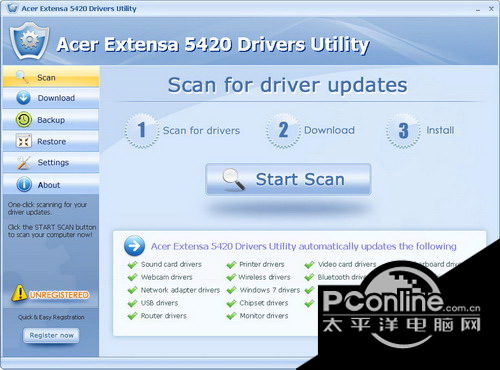Click the title bar app icon
The height and width of the screenshot is (370, 500).
(12, 8)
